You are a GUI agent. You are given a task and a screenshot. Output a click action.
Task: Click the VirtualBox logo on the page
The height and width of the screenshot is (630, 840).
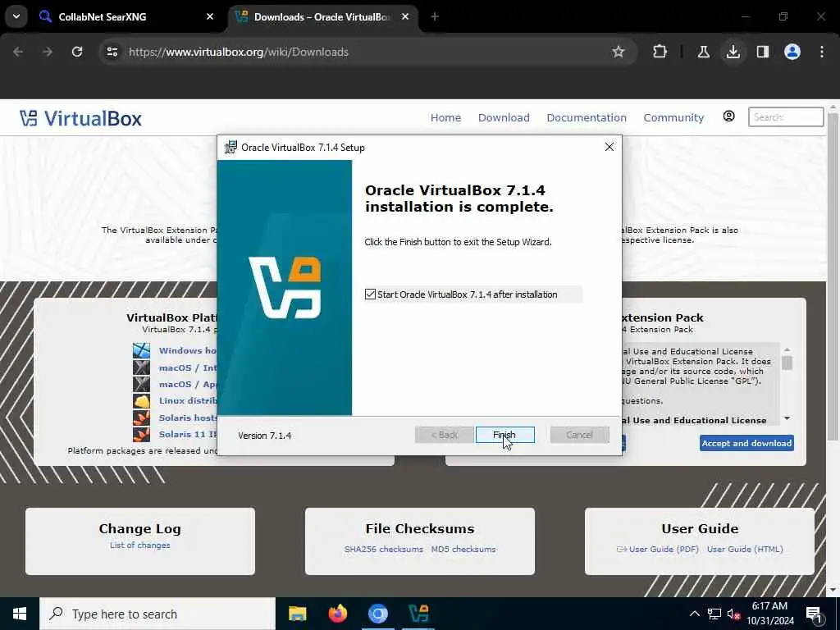tap(81, 118)
